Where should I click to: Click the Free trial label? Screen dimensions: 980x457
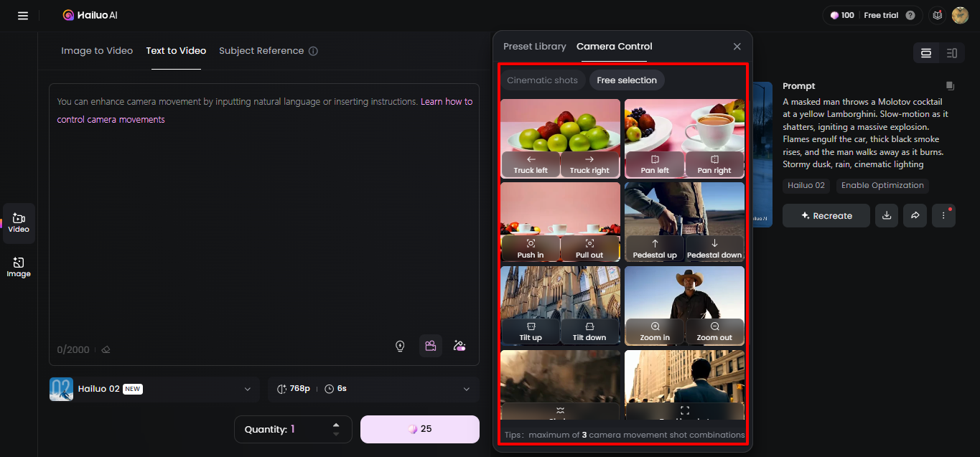click(881, 15)
